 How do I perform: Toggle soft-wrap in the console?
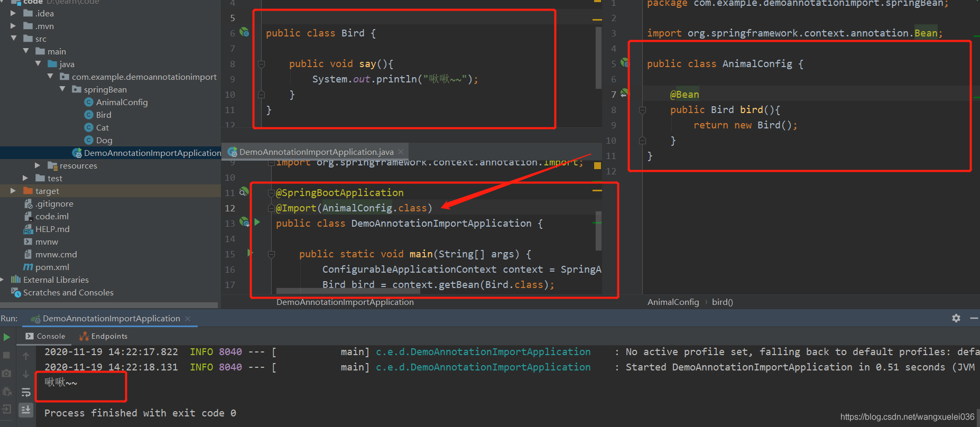pyautogui.click(x=26, y=392)
